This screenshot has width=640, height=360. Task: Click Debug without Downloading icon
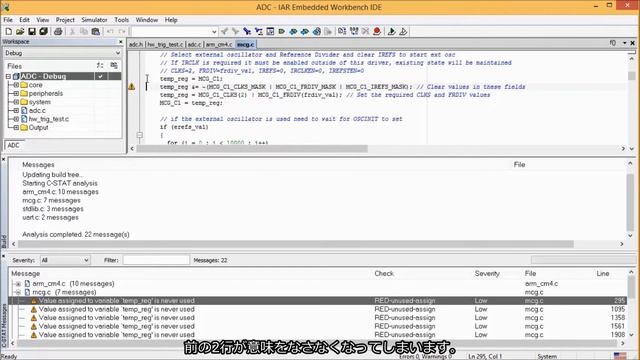[403, 31]
